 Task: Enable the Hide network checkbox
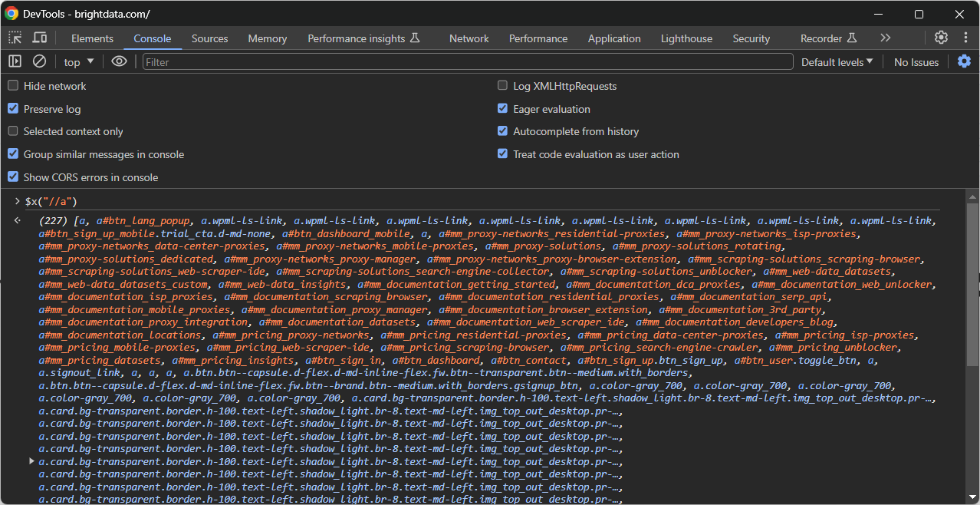click(x=13, y=86)
